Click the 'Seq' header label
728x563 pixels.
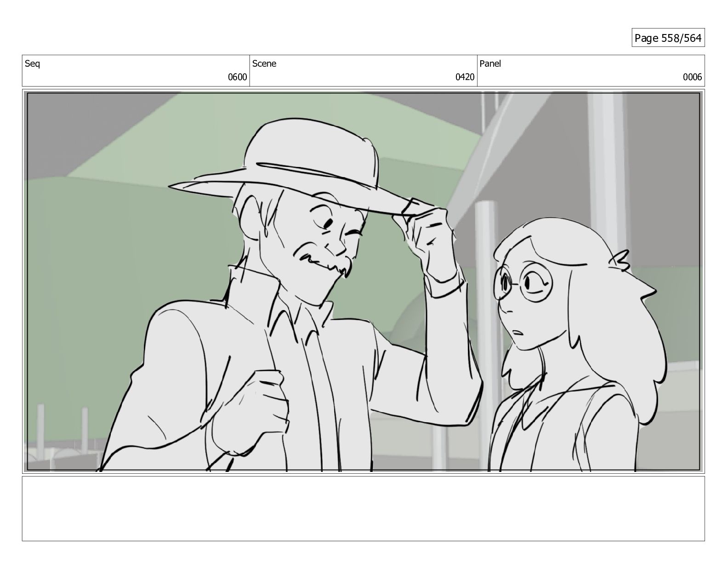pyautogui.click(x=32, y=64)
